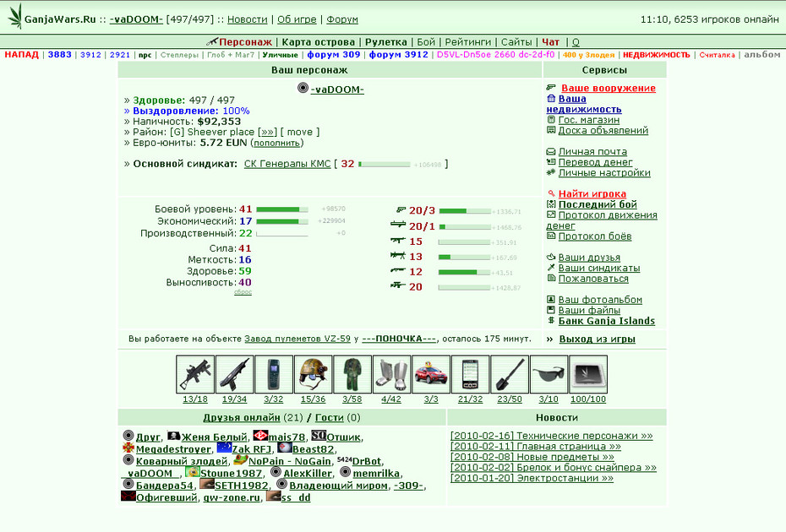The image size is (786, 532).
Task: Open Личная почта link
Action: point(592,151)
